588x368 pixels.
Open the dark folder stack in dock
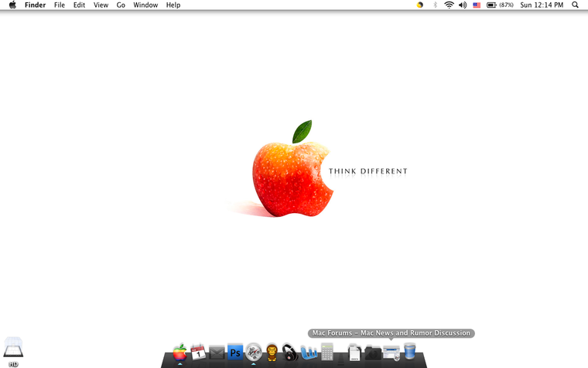pos(373,353)
